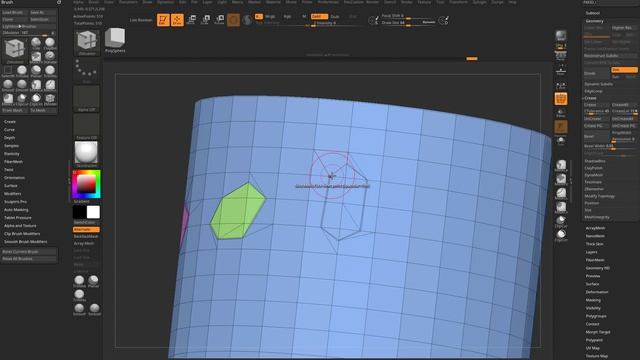Toggle the Smt option beside Divide
The width and height of the screenshot is (640, 360).
(x=624, y=70)
